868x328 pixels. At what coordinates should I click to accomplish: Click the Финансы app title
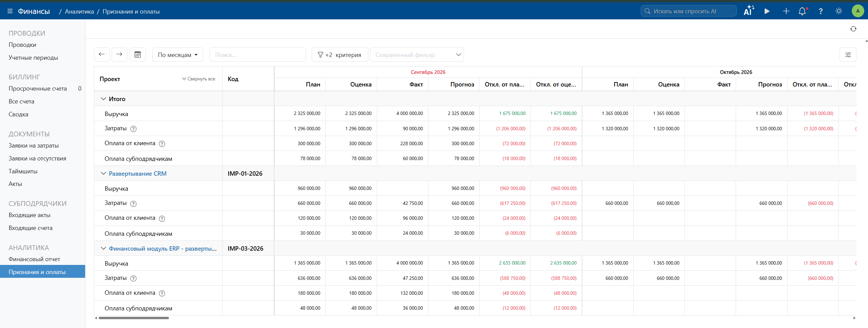coord(34,11)
